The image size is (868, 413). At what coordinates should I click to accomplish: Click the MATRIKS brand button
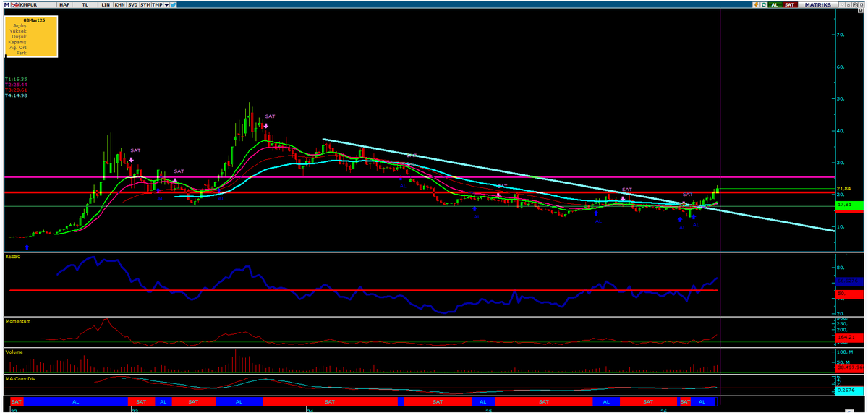(x=817, y=5)
